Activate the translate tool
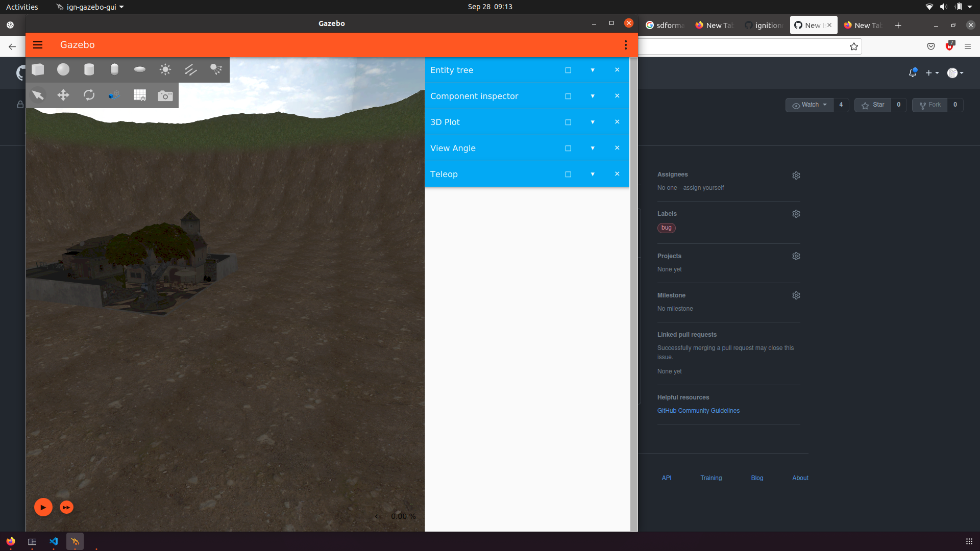This screenshot has width=980, height=551. tap(63, 95)
